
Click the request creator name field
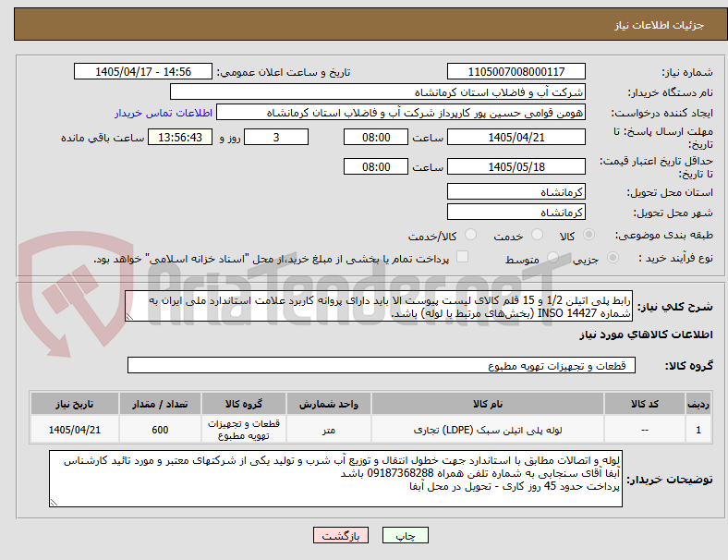[401, 113]
